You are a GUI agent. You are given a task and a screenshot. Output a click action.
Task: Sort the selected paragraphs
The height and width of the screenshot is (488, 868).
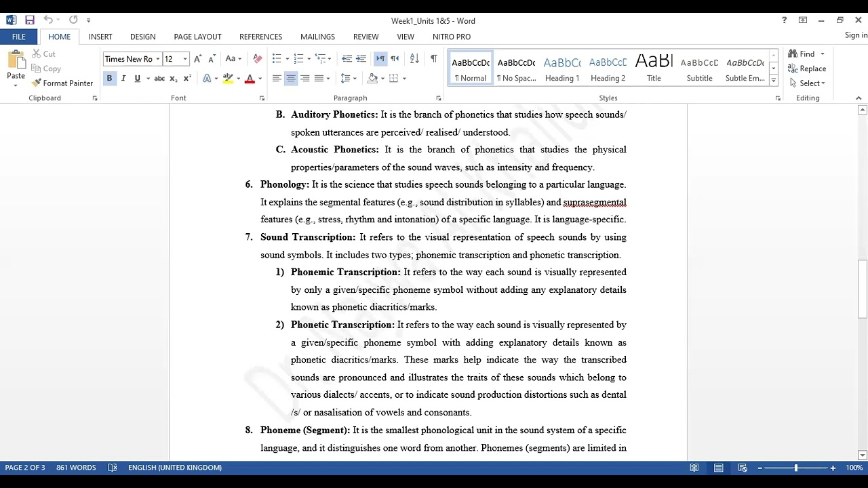(414, 59)
